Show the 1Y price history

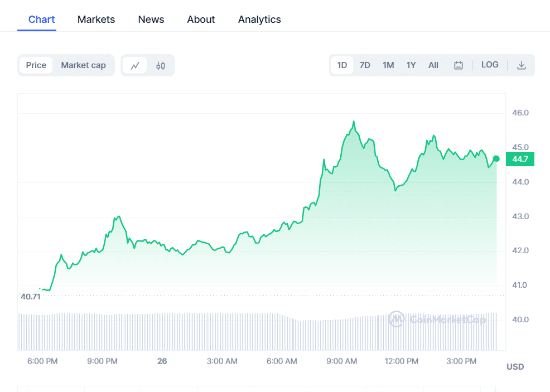pyautogui.click(x=411, y=65)
